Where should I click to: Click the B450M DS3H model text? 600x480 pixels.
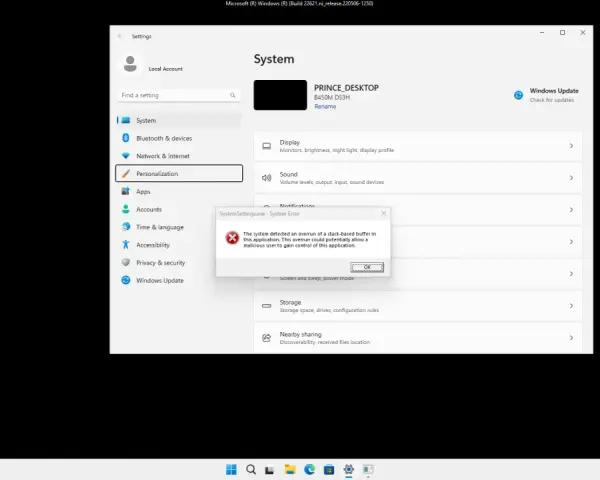pos(332,97)
